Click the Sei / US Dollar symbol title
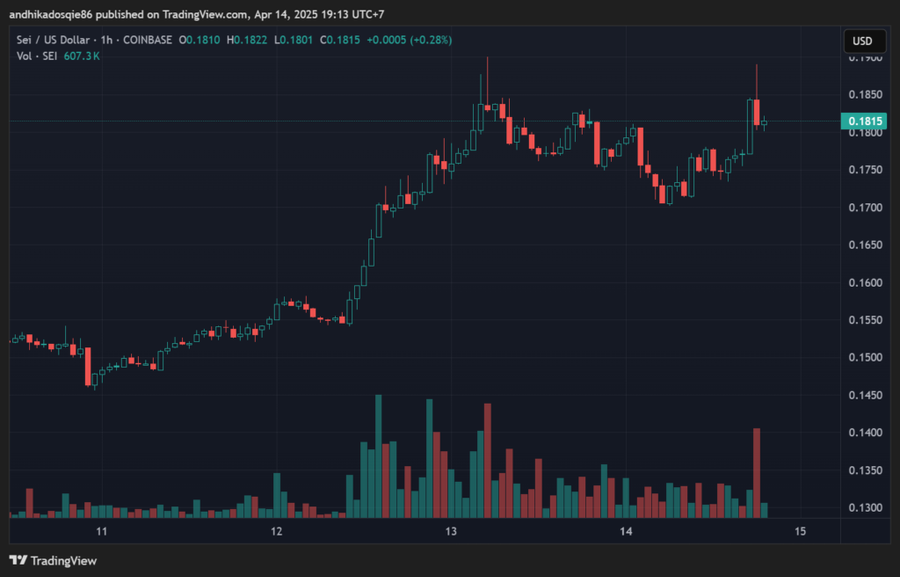This screenshot has width=900, height=577. pyautogui.click(x=53, y=40)
